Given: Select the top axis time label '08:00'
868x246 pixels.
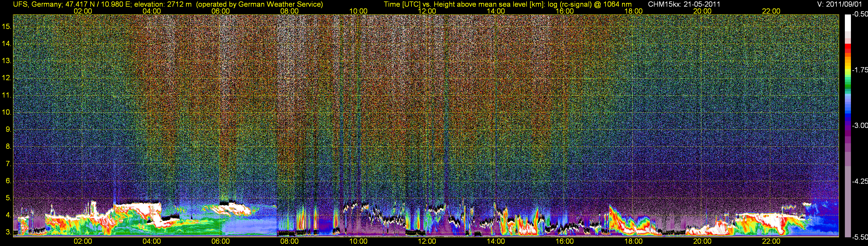Looking at the screenshot, I should [289, 11].
